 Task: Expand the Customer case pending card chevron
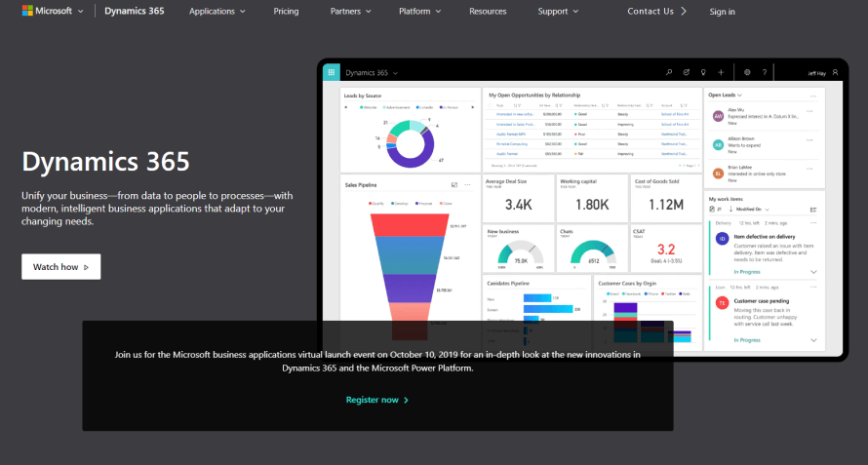pos(813,340)
